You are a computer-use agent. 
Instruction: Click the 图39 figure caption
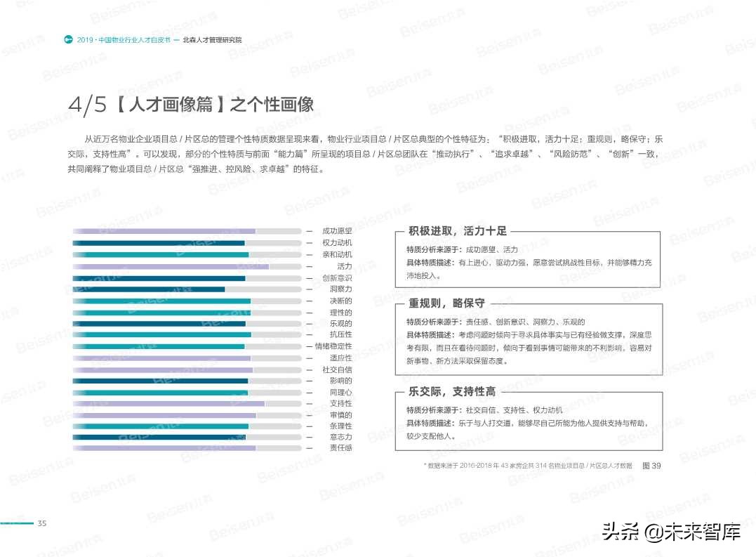pyautogui.click(x=649, y=466)
